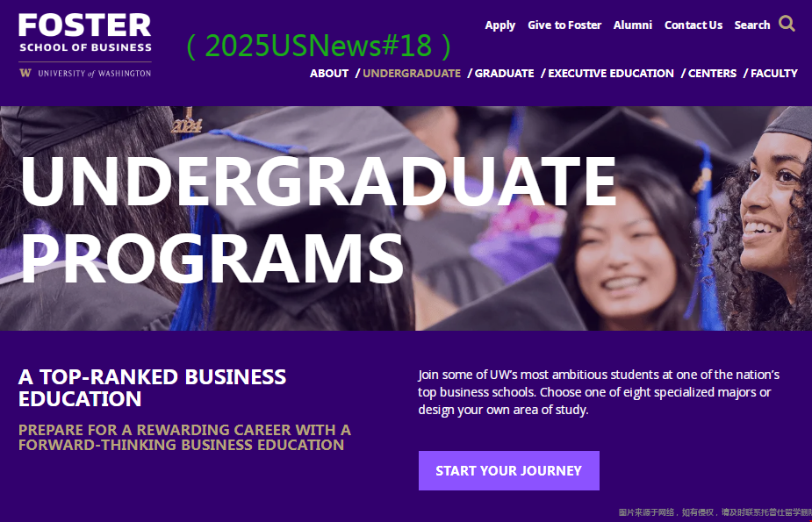Go to Give to Foster page
The width and height of the screenshot is (812, 522).
(564, 25)
